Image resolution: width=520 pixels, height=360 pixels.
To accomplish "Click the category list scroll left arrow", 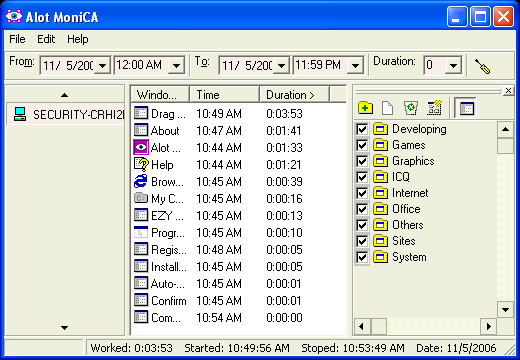I will click(362, 326).
